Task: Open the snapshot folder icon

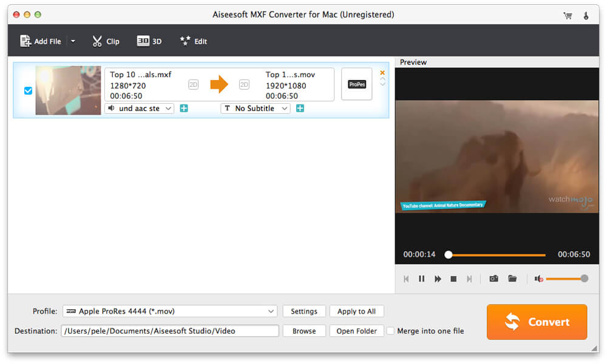Action: (x=512, y=278)
